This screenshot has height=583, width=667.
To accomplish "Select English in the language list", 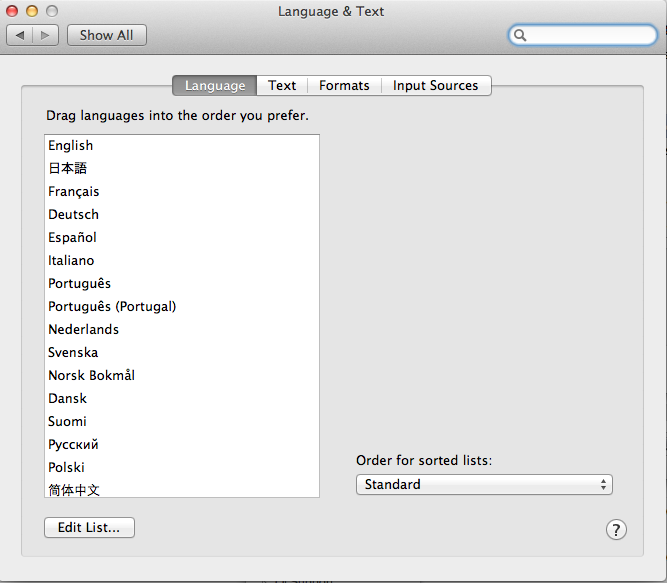I will pos(71,145).
